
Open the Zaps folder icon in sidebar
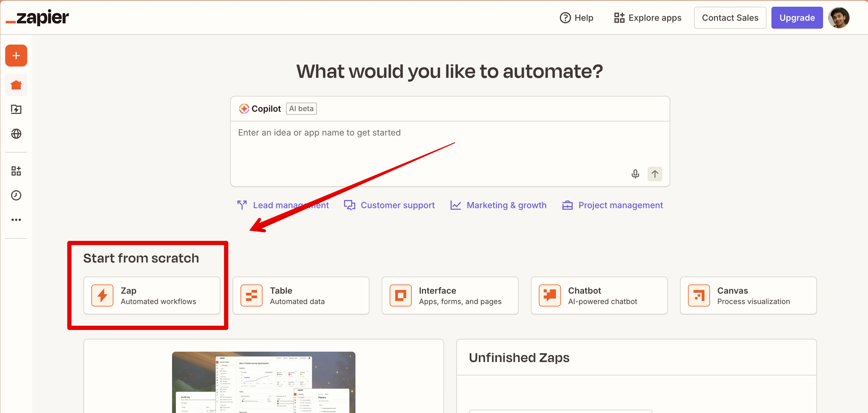tap(16, 109)
